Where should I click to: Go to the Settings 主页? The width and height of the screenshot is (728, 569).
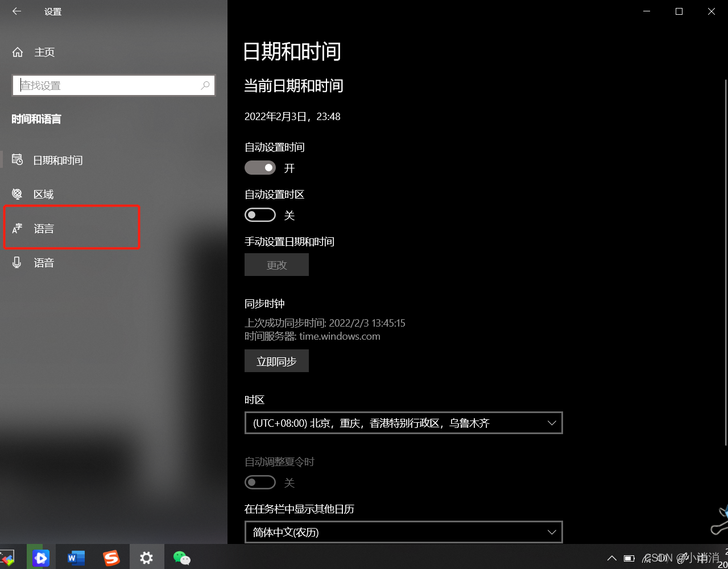[45, 52]
